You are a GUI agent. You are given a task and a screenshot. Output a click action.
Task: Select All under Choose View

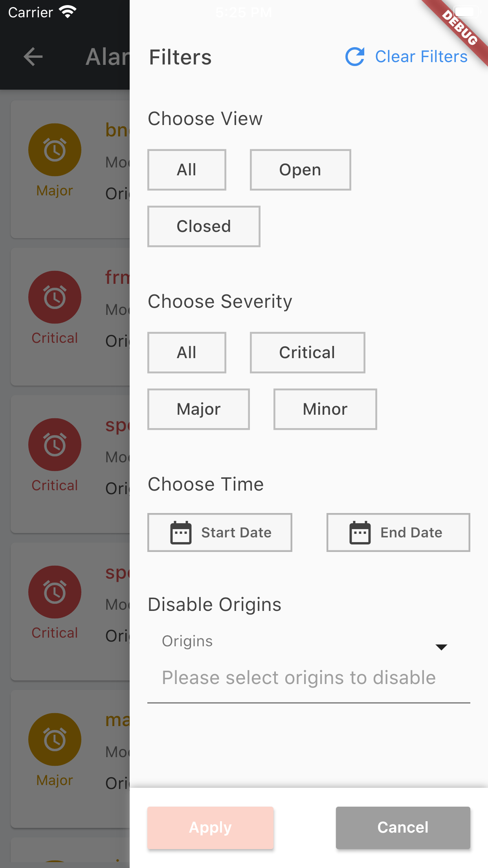click(x=187, y=170)
